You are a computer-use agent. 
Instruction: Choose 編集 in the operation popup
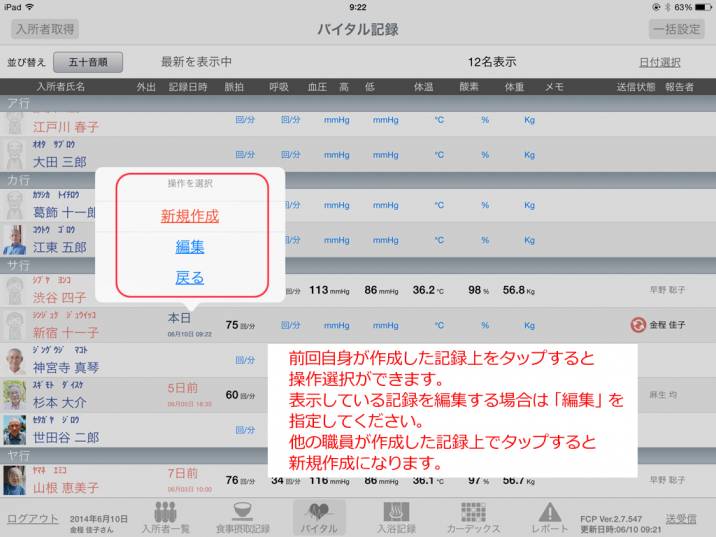tap(190, 247)
